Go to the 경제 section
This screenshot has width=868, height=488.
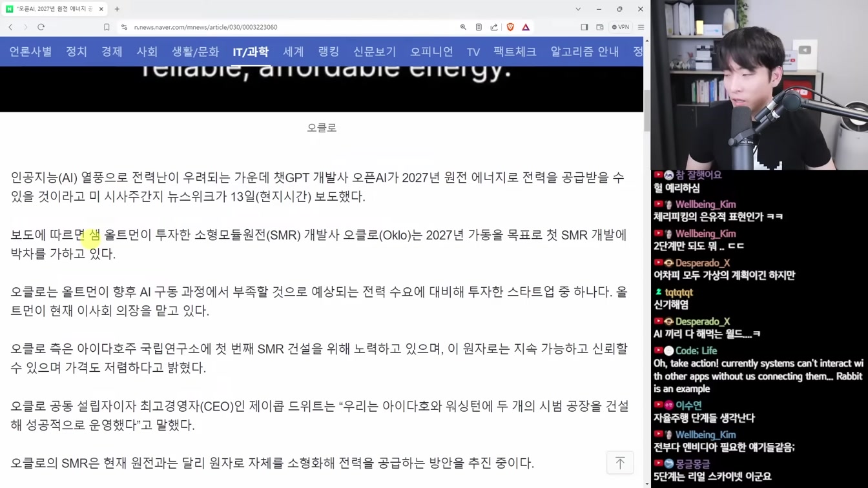112,52
